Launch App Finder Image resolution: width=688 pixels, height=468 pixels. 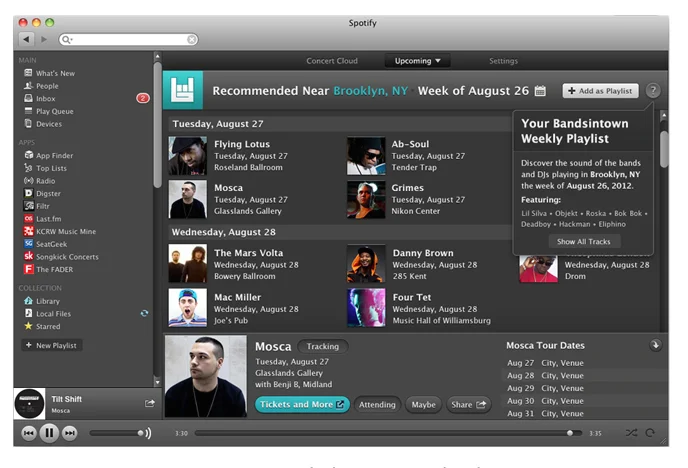pos(54,156)
